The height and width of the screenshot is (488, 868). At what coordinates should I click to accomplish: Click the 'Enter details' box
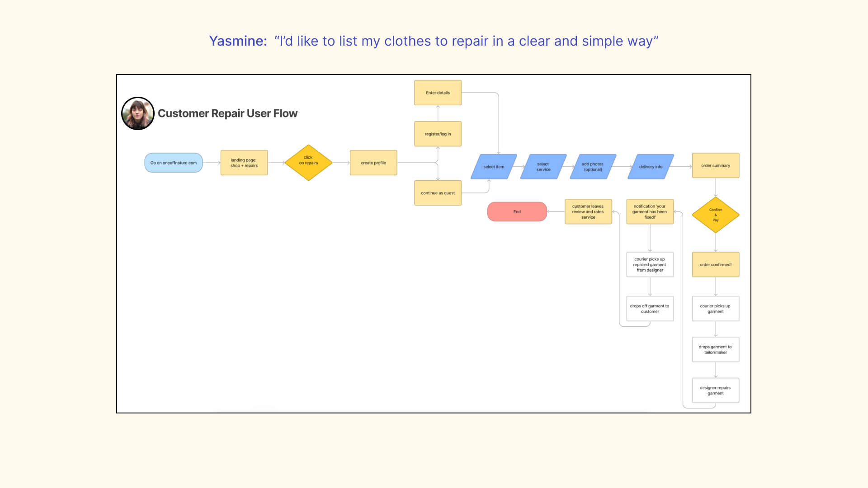point(438,93)
